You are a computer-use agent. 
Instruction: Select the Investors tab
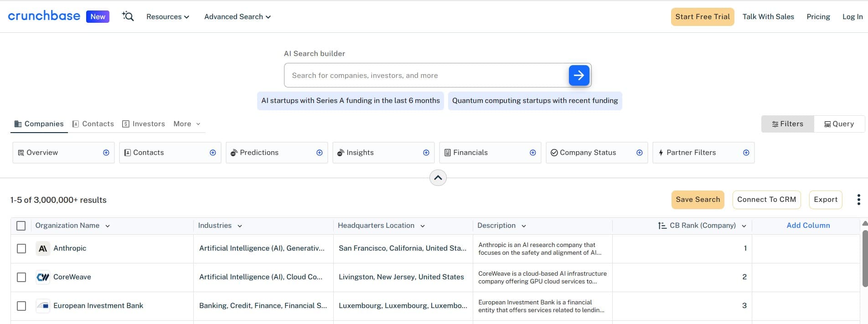pos(144,124)
